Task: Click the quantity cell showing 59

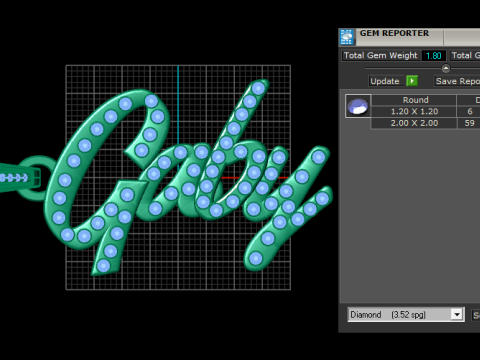Action: coord(469,123)
